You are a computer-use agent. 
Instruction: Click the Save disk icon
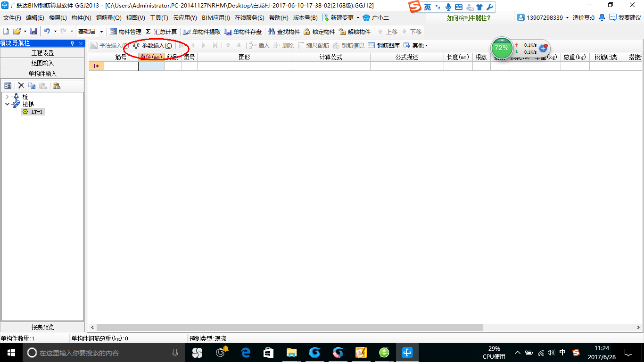tap(33, 32)
